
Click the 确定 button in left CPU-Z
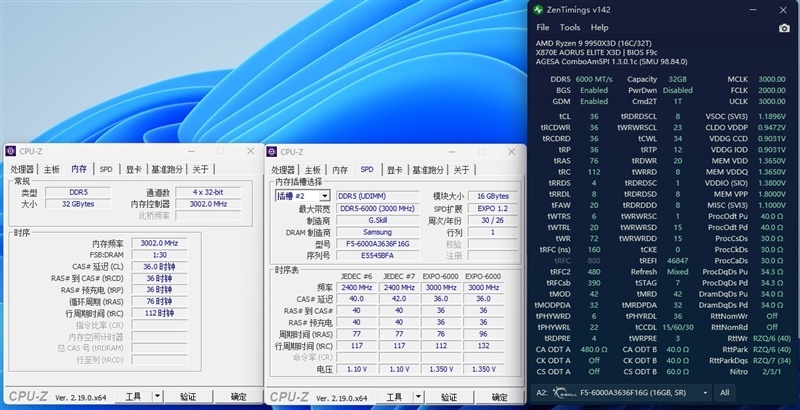click(x=238, y=396)
